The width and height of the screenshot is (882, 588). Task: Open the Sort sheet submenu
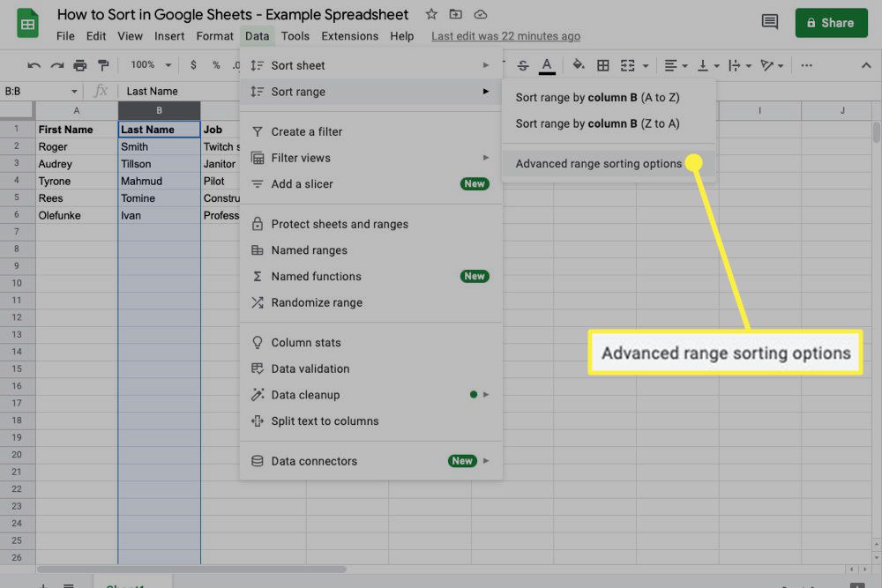(370, 65)
